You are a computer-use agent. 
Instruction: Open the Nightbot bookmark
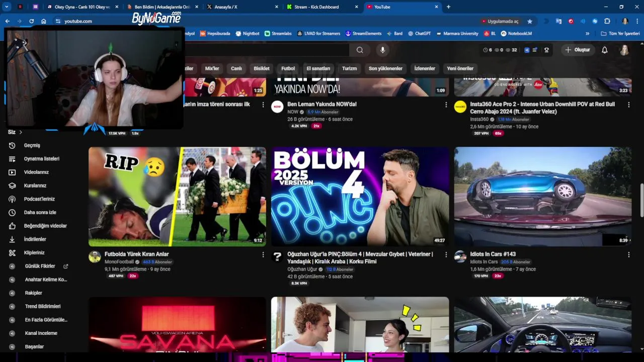(247, 34)
